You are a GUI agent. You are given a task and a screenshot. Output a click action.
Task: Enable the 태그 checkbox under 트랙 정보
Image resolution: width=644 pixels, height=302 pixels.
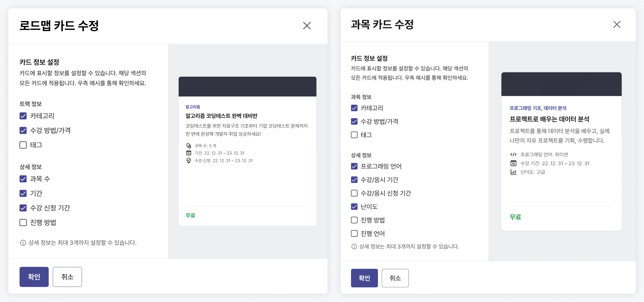(23, 145)
